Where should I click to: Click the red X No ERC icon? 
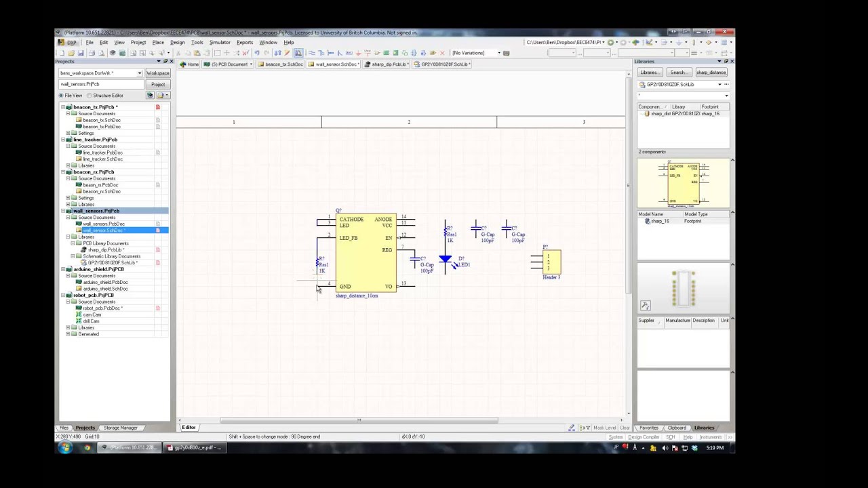tap(442, 53)
